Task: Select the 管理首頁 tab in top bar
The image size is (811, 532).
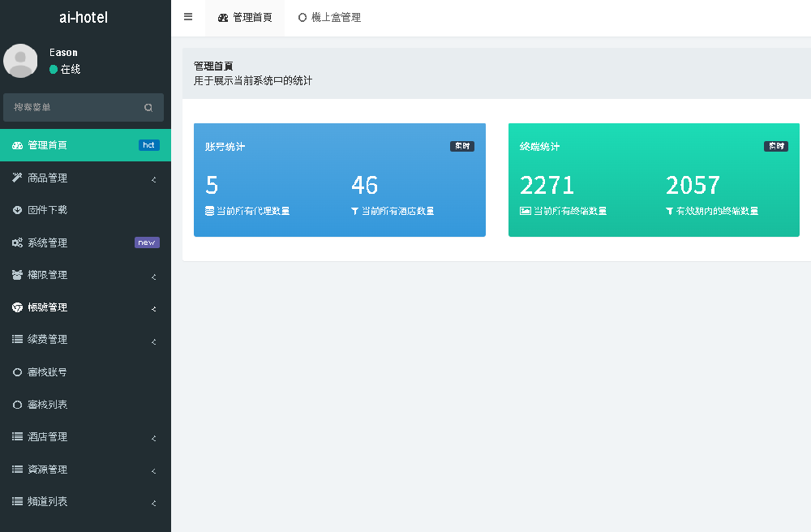Action: [245, 17]
